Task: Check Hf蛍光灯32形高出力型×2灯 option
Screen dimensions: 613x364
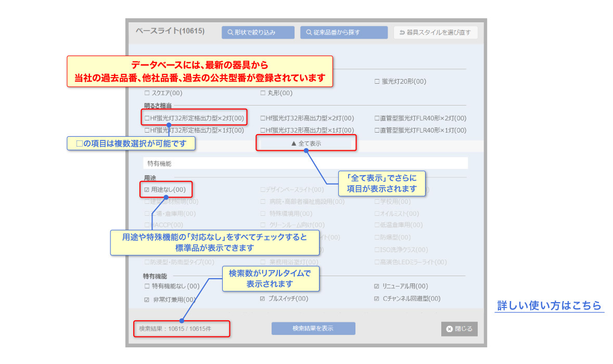Action: click(263, 118)
